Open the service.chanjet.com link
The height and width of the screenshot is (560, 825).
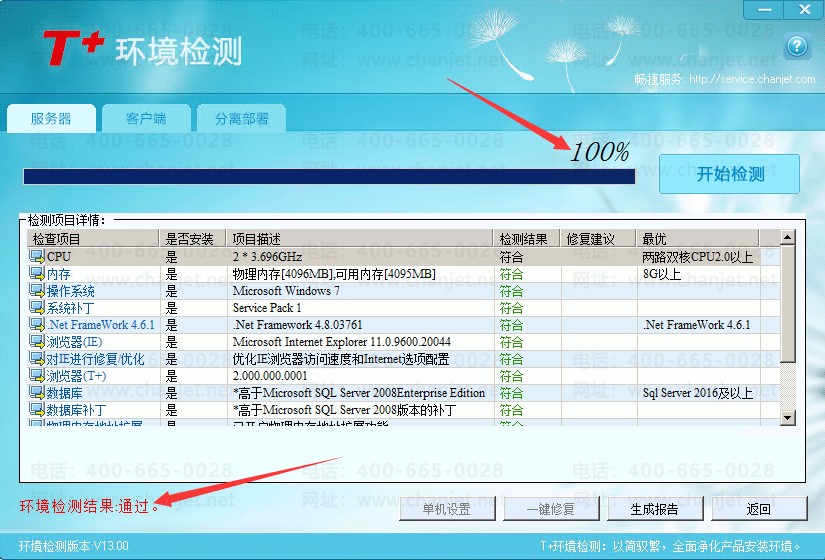pyautogui.click(x=752, y=79)
